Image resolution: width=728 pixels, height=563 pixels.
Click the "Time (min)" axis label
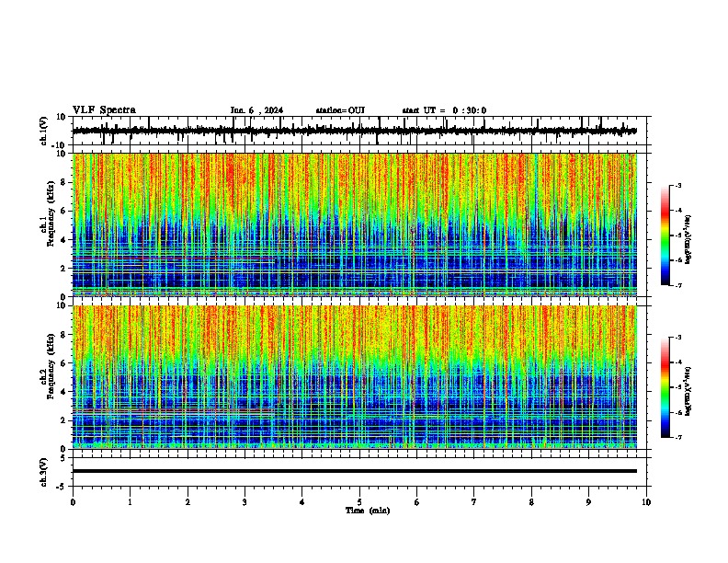pyautogui.click(x=368, y=511)
